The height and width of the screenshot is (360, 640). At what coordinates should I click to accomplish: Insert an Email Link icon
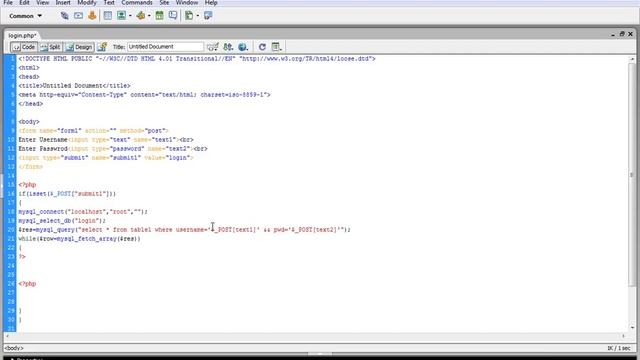click(78, 16)
